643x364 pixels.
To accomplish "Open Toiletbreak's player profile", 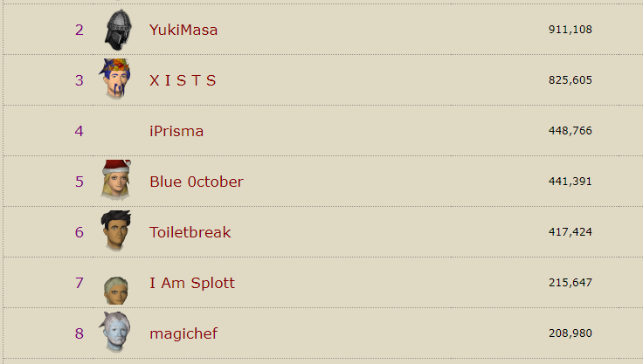I will point(190,232).
